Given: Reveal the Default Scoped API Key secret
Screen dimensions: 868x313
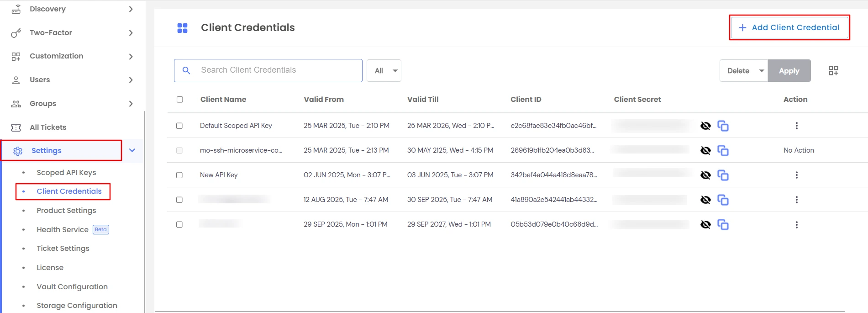Looking at the screenshot, I should click(705, 126).
